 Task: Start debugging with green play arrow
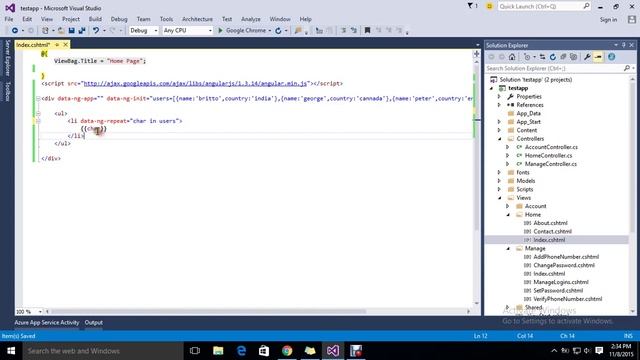[220, 31]
